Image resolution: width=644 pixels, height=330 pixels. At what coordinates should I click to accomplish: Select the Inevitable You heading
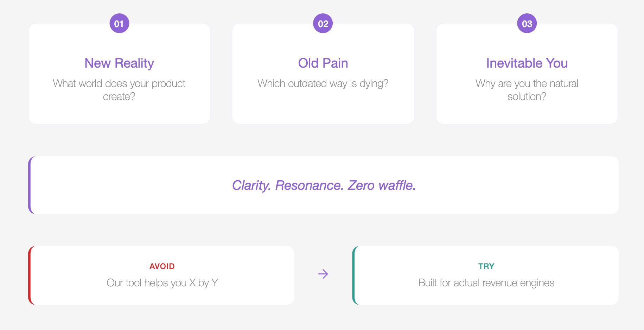pyautogui.click(x=527, y=63)
